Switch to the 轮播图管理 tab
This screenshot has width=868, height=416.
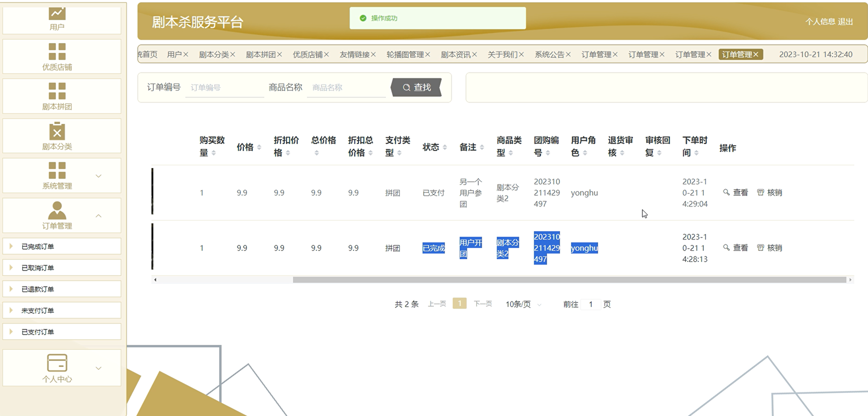pos(405,55)
